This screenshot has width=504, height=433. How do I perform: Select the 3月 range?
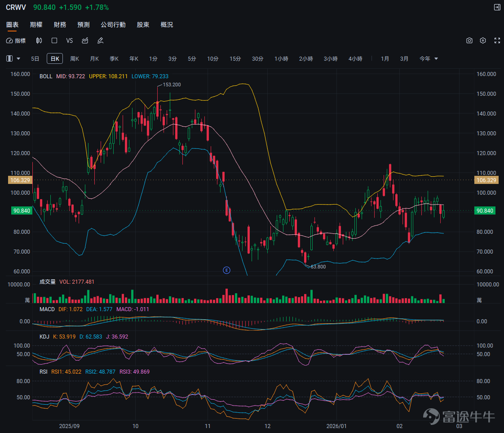click(x=404, y=58)
